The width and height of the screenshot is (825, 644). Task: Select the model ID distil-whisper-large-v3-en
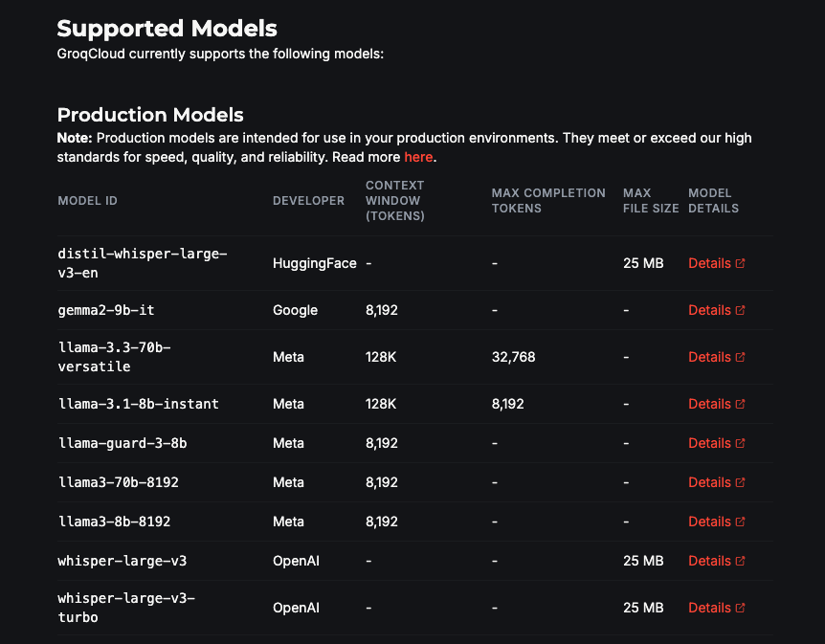(x=143, y=263)
